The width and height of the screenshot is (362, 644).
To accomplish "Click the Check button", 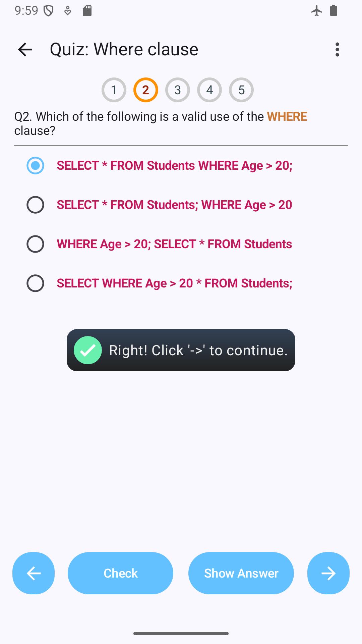I will pyautogui.click(x=121, y=573).
